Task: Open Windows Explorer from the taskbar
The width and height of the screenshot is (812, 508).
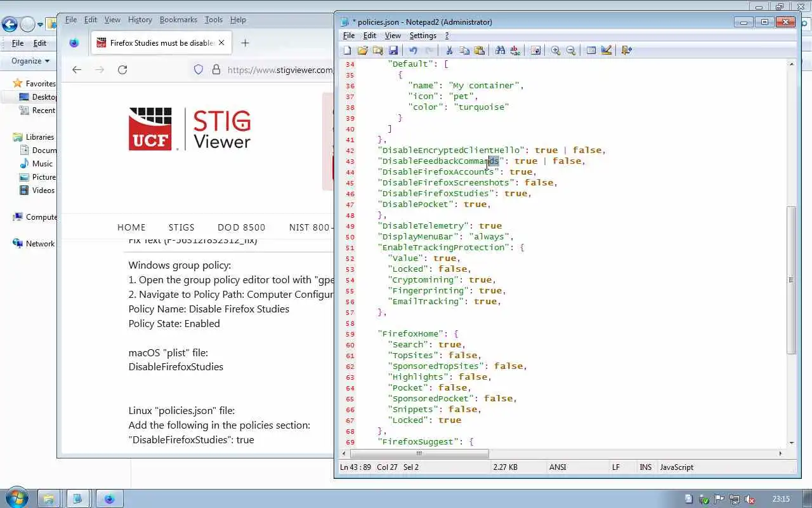Action: [48, 498]
